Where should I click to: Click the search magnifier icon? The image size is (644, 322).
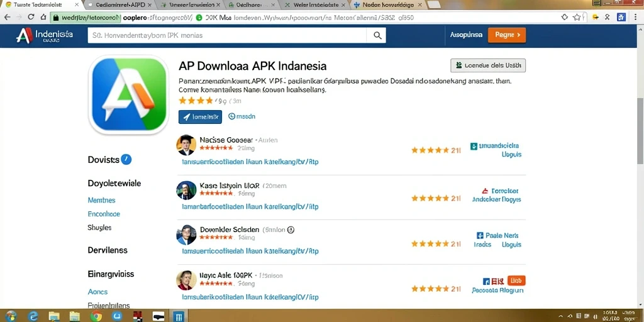point(377,36)
